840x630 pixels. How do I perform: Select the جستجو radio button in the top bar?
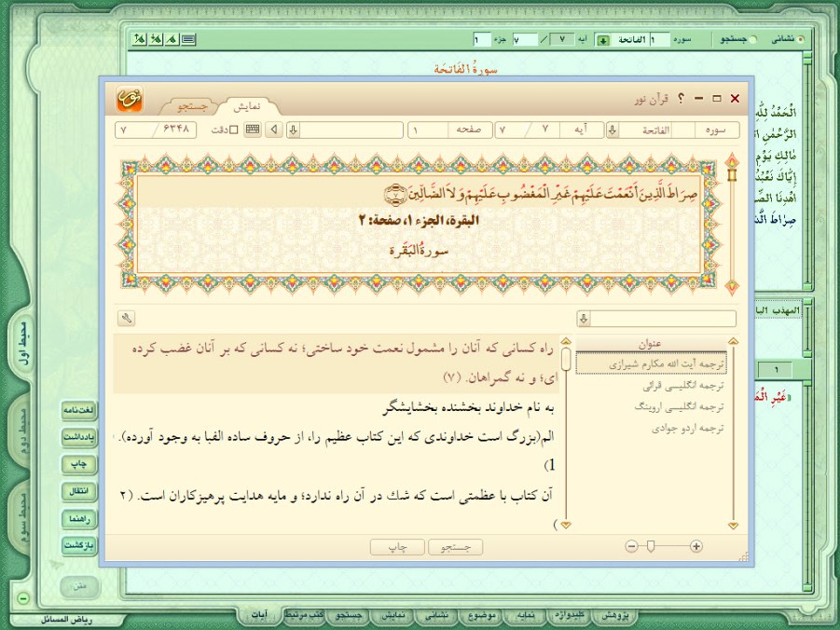tap(753, 40)
